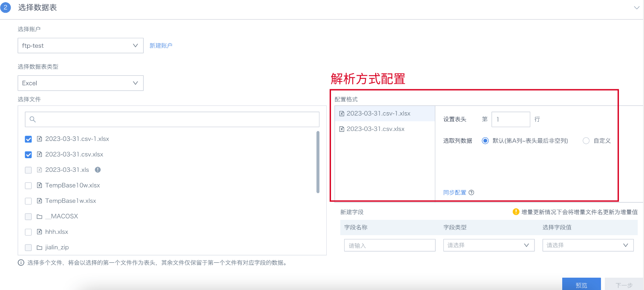
Task: Open the Excel data table type dropdown
Action: click(x=80, y=83)
